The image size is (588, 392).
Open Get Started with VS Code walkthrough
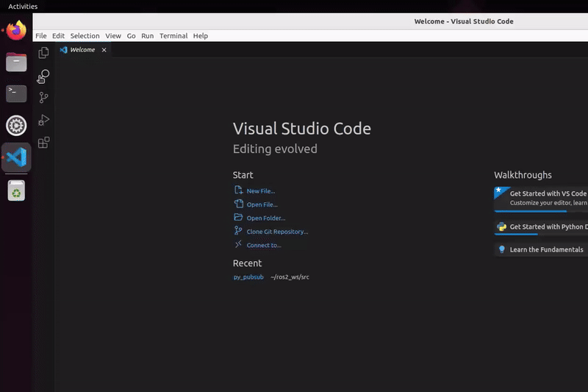pos(541,199)
